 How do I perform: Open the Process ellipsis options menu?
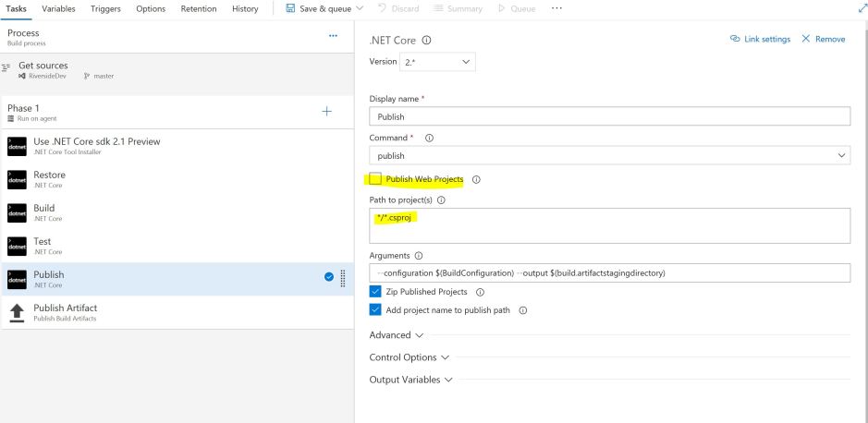click(x=333, y=36)
